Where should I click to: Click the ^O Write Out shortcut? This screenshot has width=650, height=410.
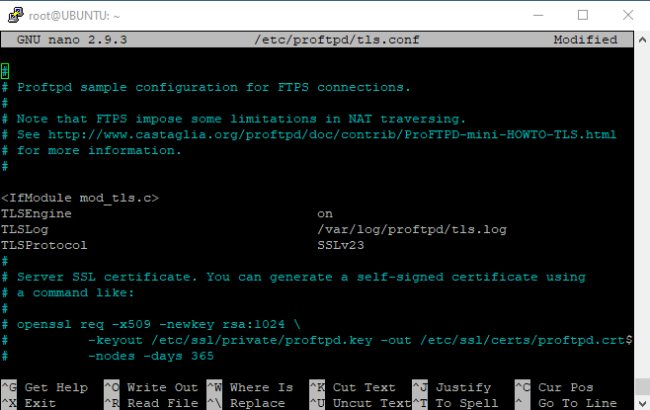[151, 387]
